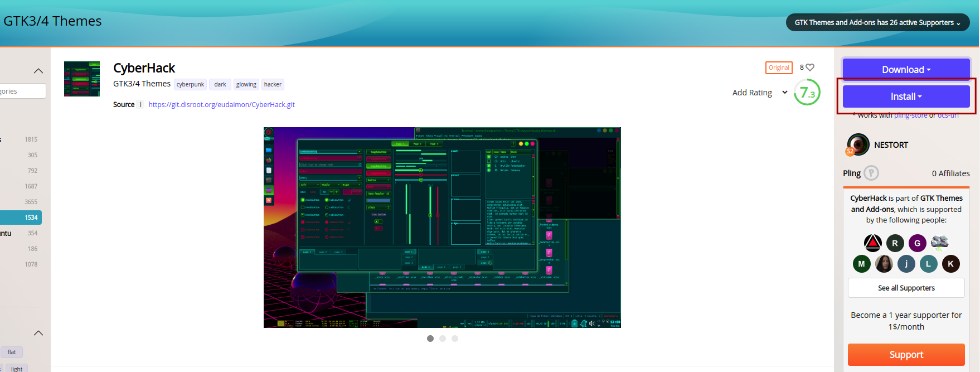
Task: Filter by the dark tag
Action: coord(220,85)
